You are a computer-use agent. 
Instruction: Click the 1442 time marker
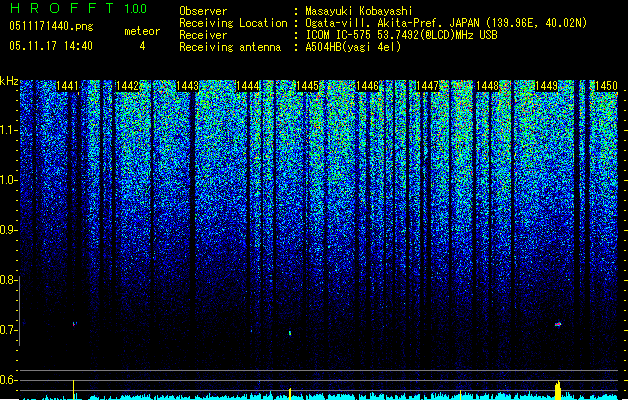[127, 86]
